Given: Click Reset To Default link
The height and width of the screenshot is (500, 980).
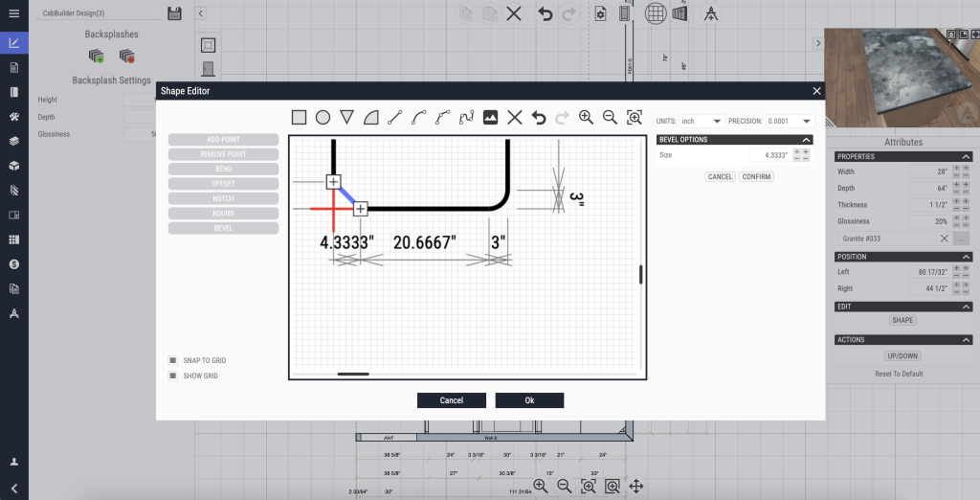Looking at the screenshot, I should tap(899, 374).
